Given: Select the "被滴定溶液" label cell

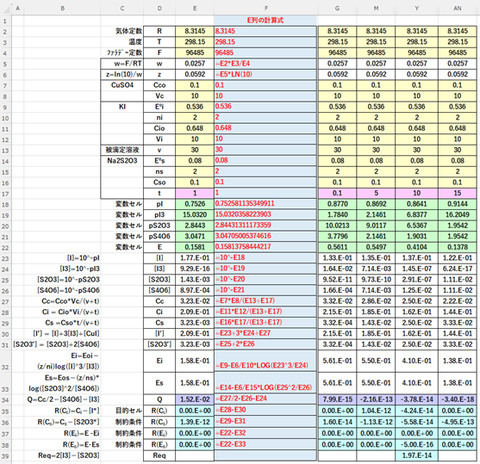Looking at the screenshot, I should 122,150.
